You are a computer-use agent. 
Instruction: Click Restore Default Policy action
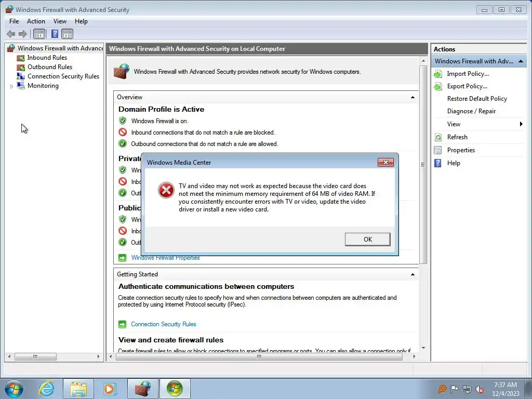coord(477,99)
